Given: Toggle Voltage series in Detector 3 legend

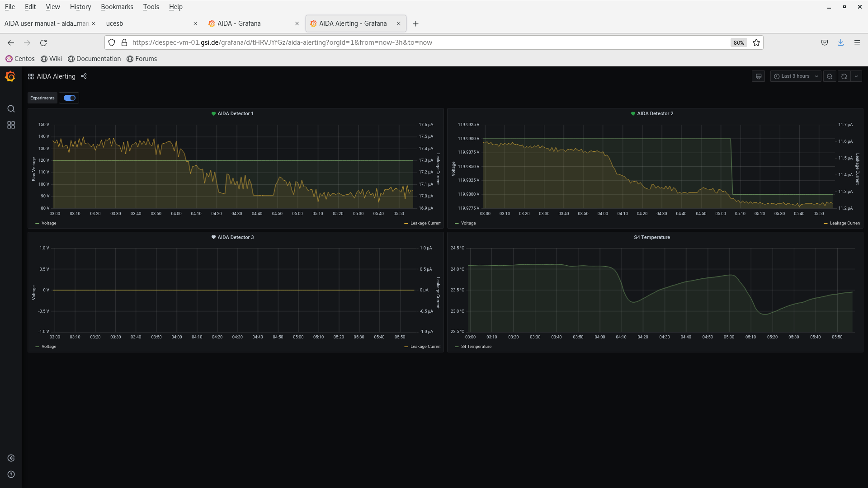Looking at the screenshot, I should tap(49, 347).
